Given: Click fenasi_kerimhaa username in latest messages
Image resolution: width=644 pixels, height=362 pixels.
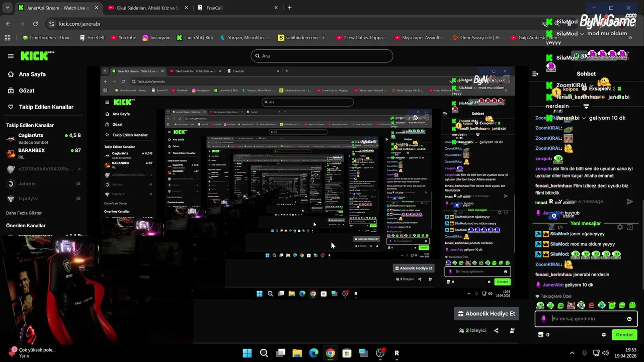Looking at the screenshot, I should click(553, 275).
